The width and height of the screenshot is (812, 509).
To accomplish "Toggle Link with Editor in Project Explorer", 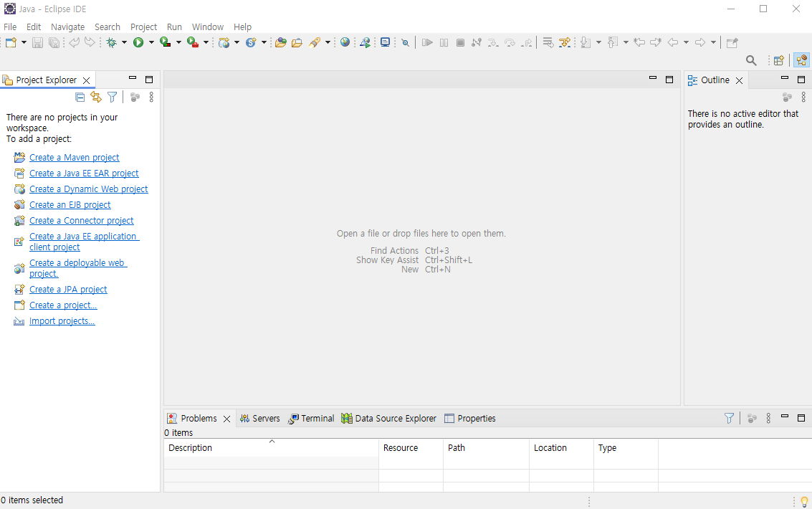I will 96,97.
